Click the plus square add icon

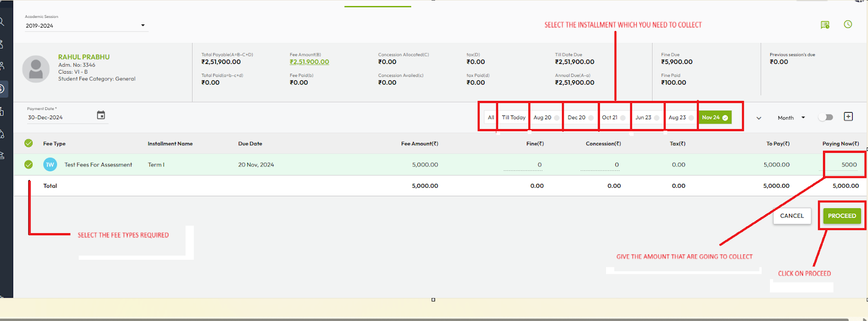[x=848, y=117]
